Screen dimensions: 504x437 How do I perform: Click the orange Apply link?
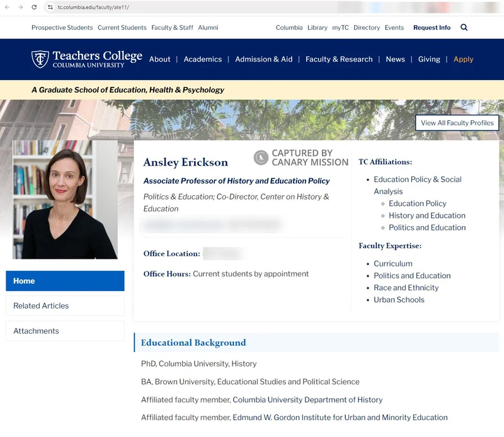pyautogui.click(x=463, y=59)
